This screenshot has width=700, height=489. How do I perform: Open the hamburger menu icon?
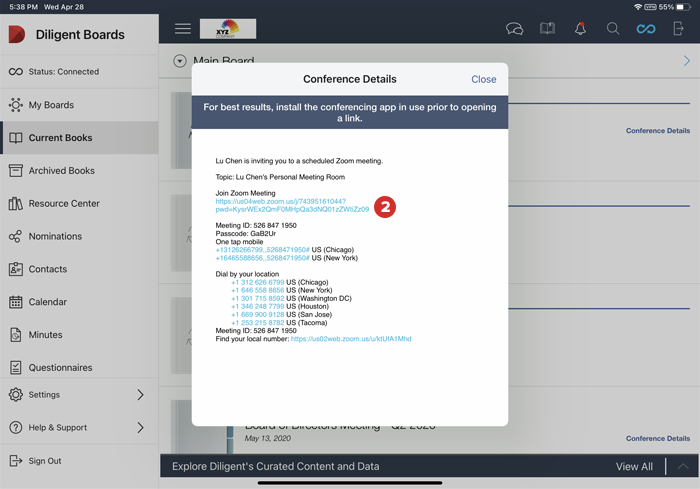(x=182, y=29)
